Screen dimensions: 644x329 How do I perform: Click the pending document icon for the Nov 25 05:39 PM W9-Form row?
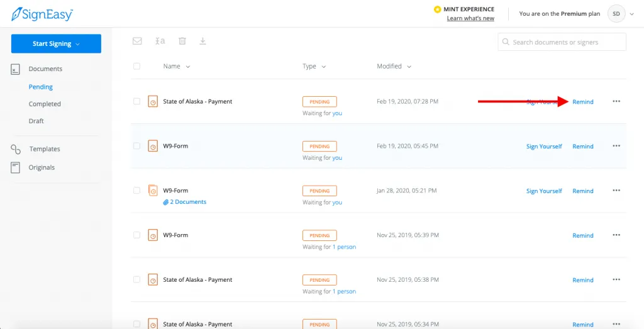153,235
